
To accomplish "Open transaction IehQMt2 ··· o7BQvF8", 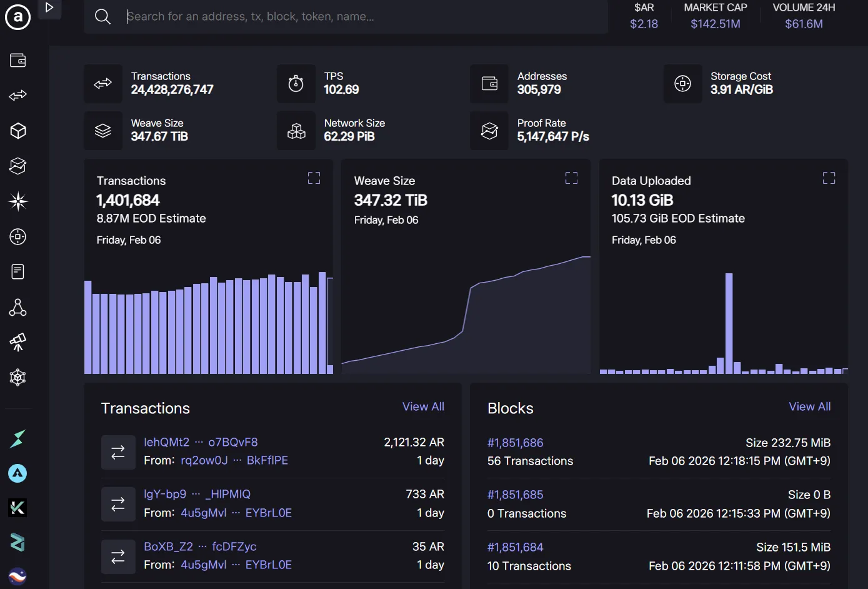I will point(201,442).
